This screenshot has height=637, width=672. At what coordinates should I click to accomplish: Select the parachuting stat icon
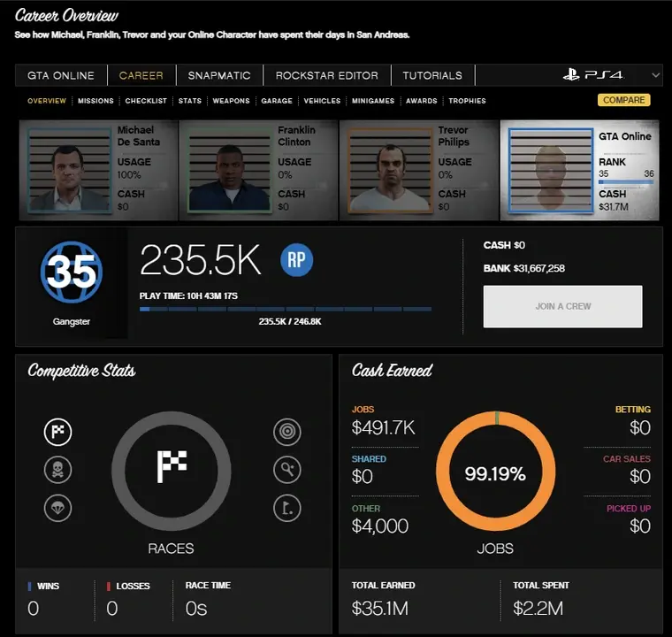58,508
